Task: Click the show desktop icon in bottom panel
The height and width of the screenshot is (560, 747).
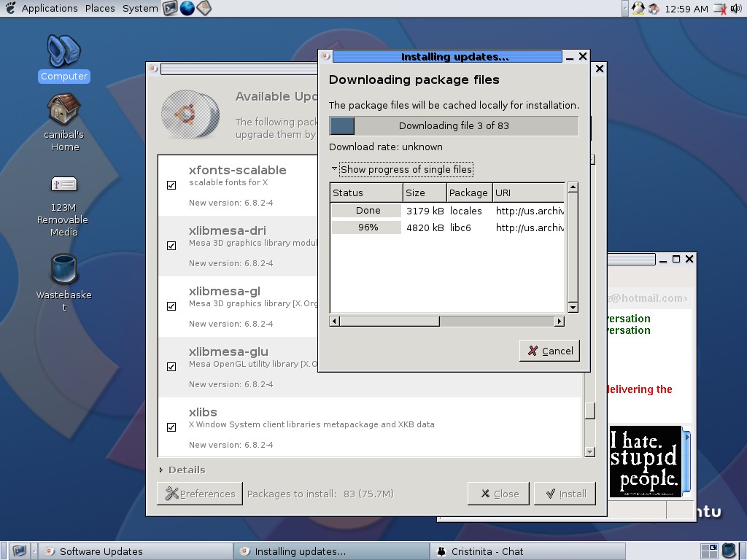Action: [x=20, y=551]
